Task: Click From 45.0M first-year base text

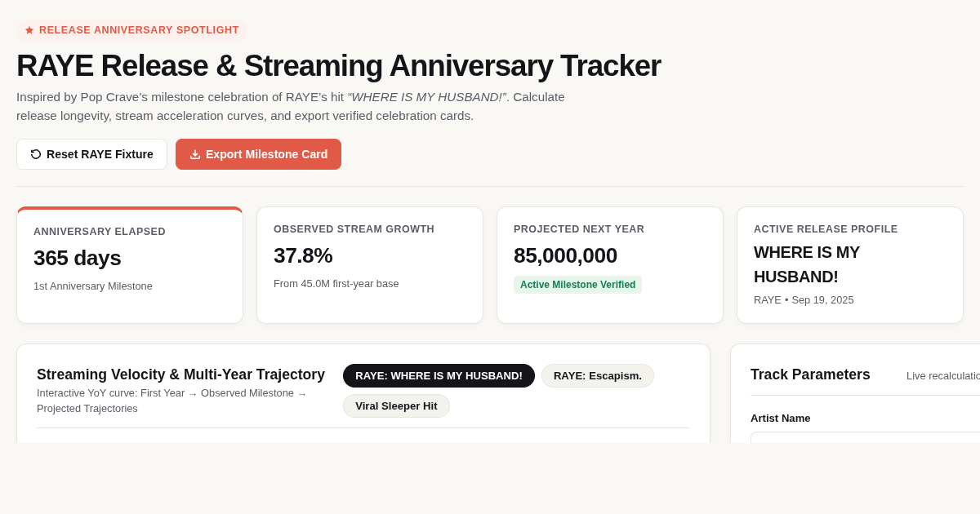Action: tap(336, 283)
